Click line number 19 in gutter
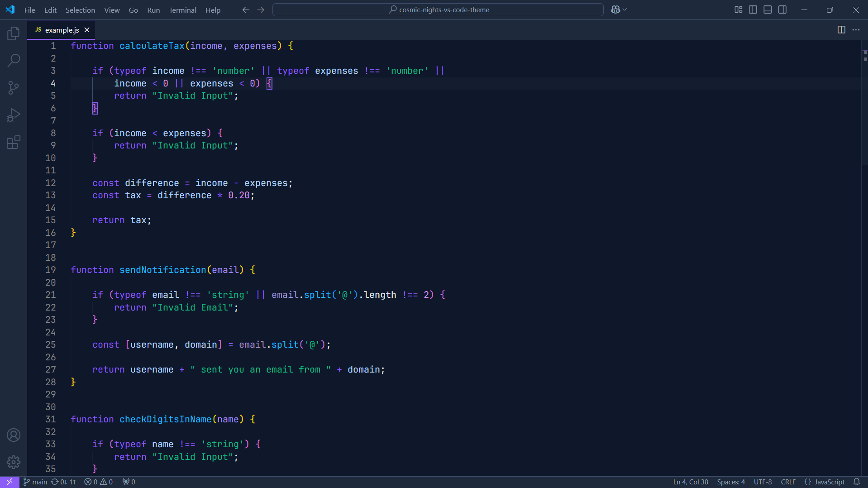 (x=50, y=270)
